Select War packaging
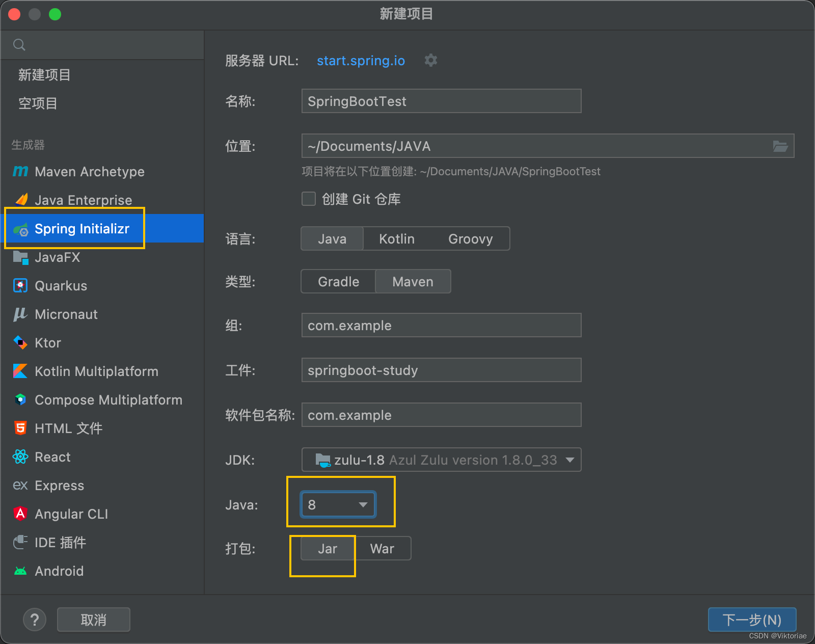815x644 pixels. [x=382, y=548]
